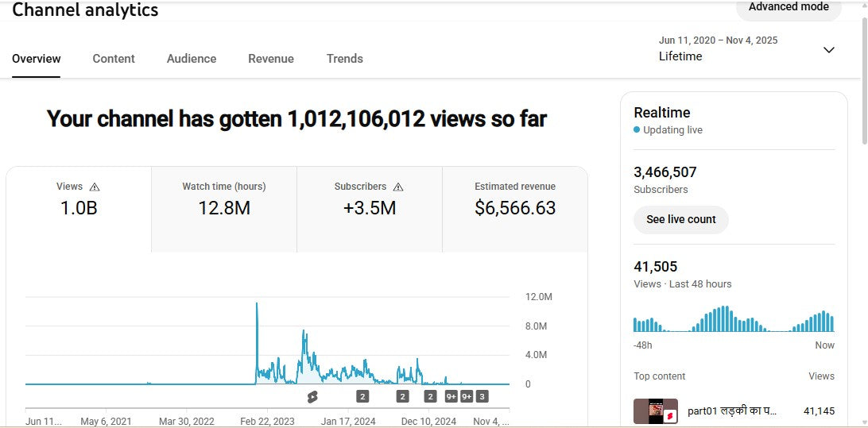Expand the date range chevron arrow

828,50
